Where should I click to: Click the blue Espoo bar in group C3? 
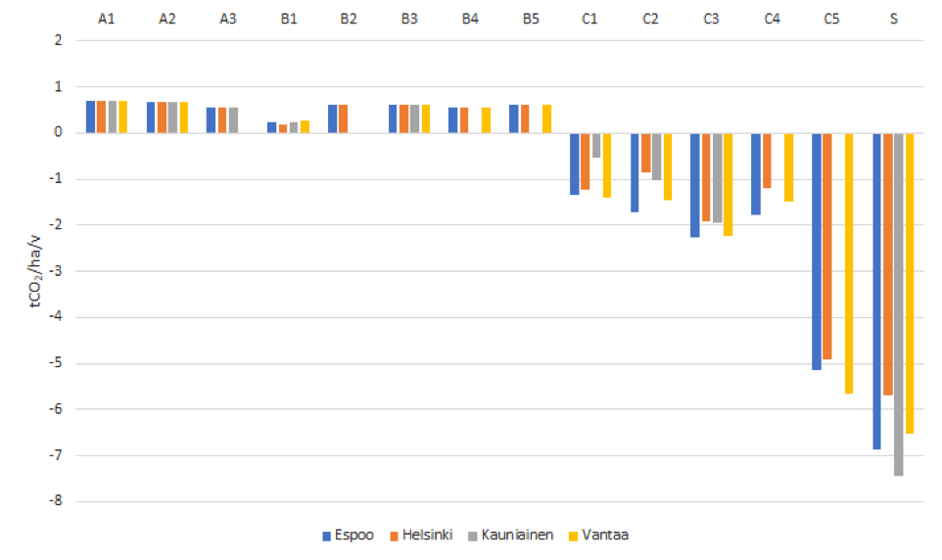point(694,184)
